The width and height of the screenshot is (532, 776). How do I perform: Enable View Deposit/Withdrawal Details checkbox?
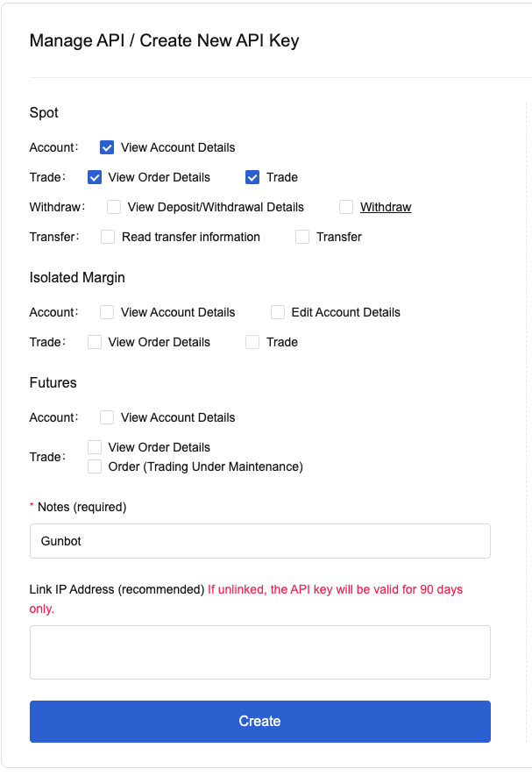click(x=114, y=207)
